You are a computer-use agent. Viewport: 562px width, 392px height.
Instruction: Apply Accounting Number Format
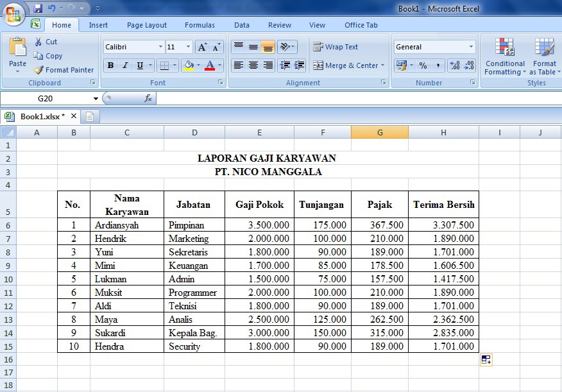tap(402, 65)
